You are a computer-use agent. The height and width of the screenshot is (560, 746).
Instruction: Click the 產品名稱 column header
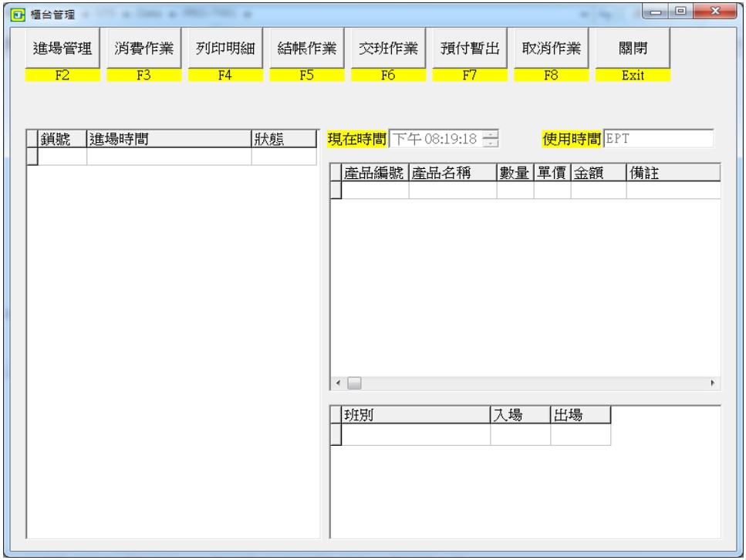tap(452, 172)
